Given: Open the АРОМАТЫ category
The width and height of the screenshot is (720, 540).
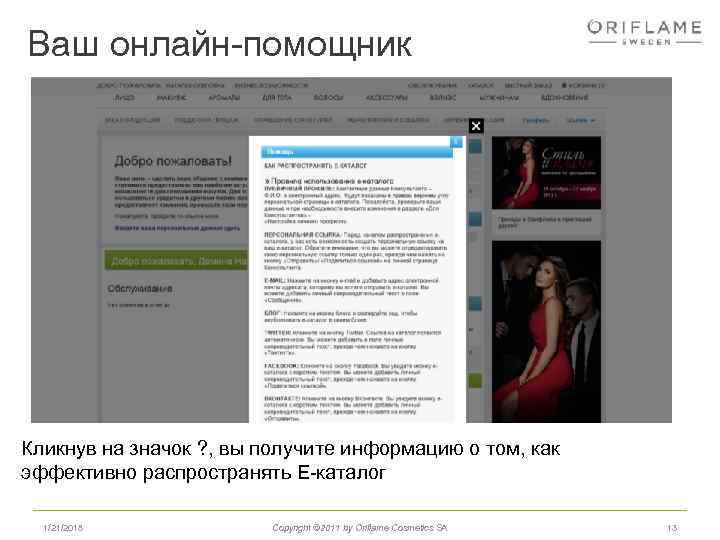Looking at the screenshot, I should [224, 98].
